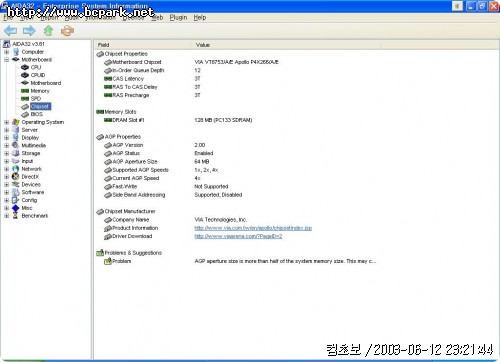
Task: Expand the Benchmark tree node
Action: pyautogui.click(x=6, y=216)
